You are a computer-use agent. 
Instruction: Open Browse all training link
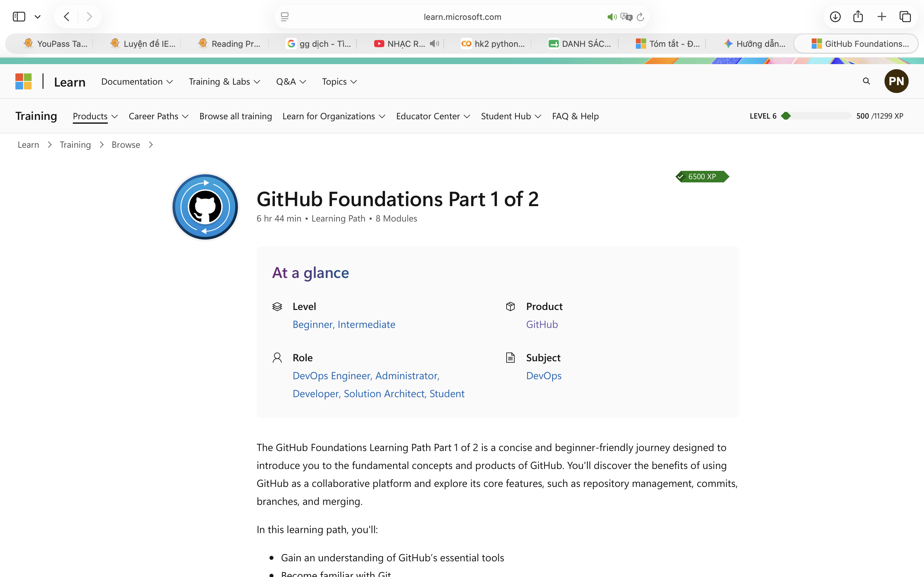(235, 116)
